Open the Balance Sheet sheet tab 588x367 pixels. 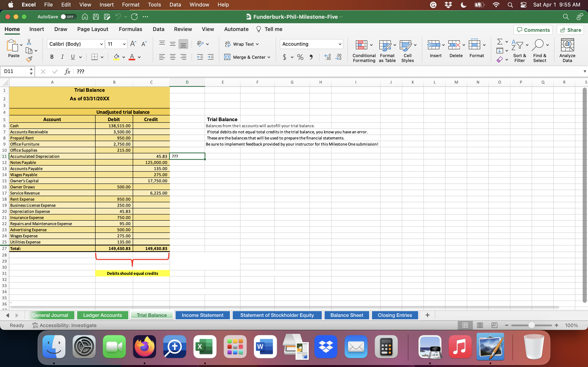(346, 315)
